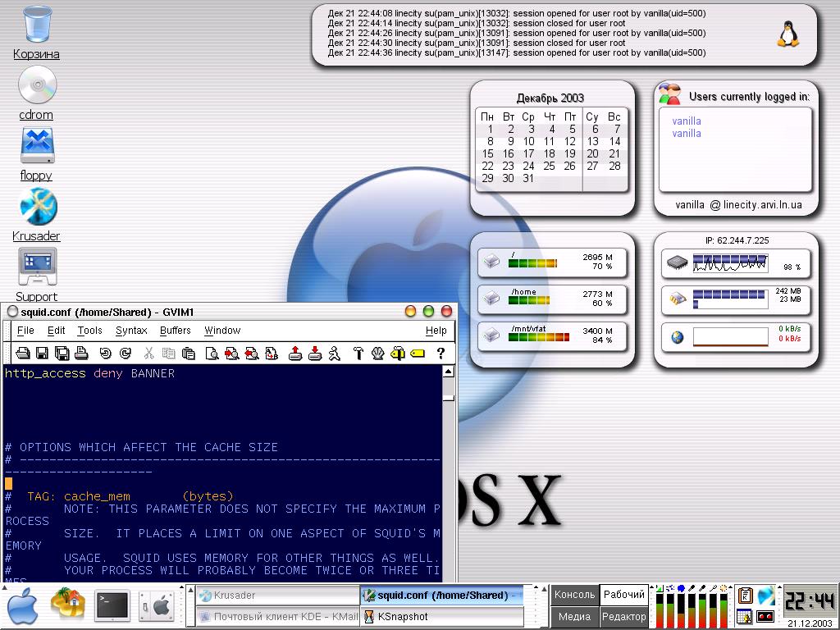Open the Syntax menu in GVIM
840x630 pixels.
coord(131,331)
